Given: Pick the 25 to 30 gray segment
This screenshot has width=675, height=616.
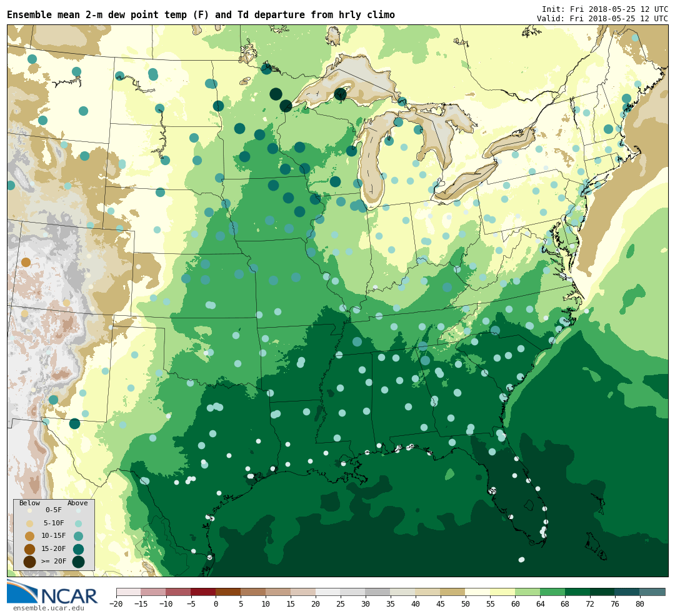Looking at the screenshot, I should [x=353, y=592].
